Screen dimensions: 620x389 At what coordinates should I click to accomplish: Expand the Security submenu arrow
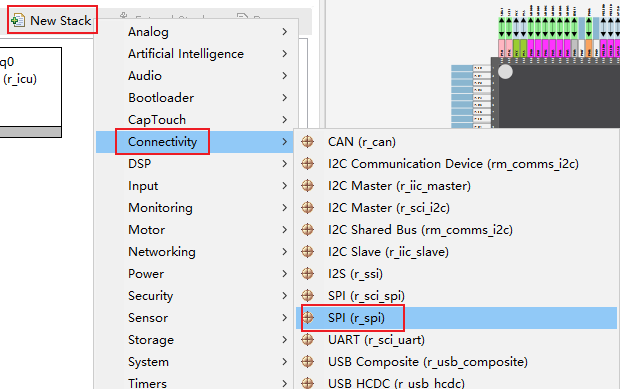[285, 296]
